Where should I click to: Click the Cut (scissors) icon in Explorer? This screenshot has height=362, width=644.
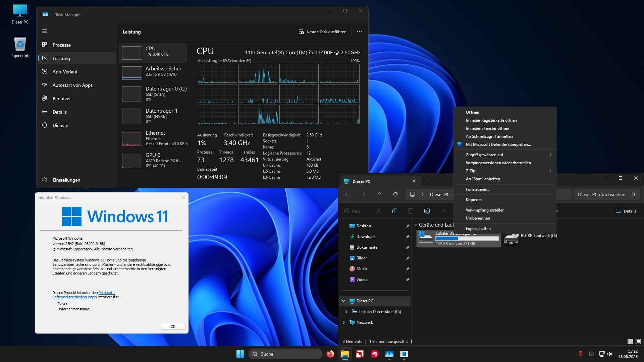[379, 211]
